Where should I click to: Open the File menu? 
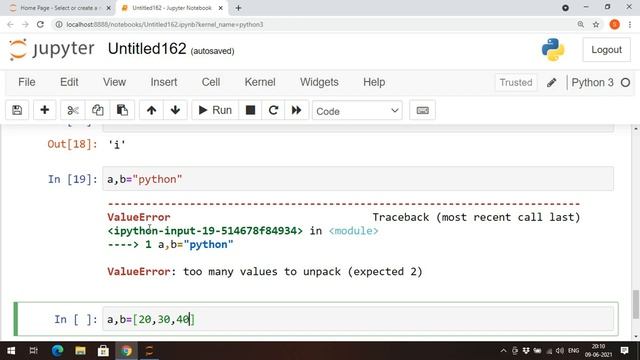coord(27,82)
